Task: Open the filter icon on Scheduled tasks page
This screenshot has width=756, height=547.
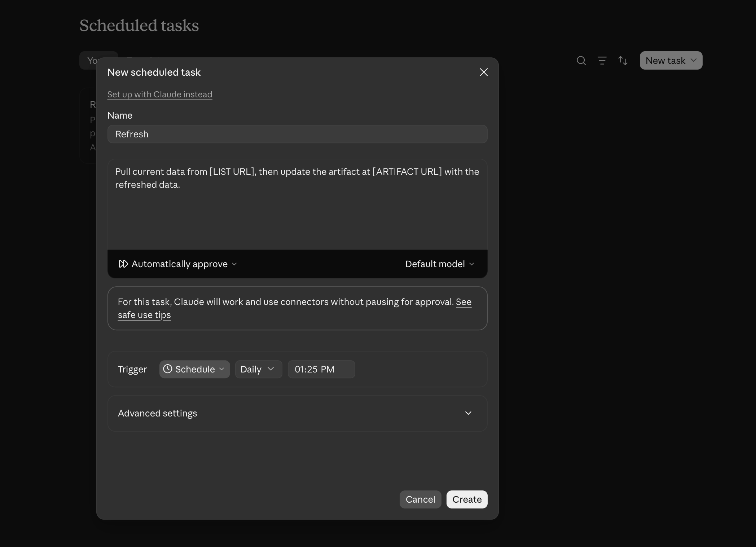Action: coord(602,61)
